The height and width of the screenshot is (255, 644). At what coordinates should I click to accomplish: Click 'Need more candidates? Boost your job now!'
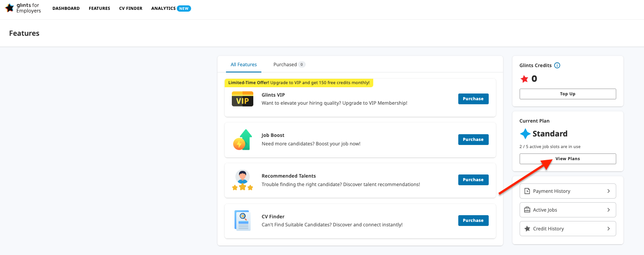(311, 144)
